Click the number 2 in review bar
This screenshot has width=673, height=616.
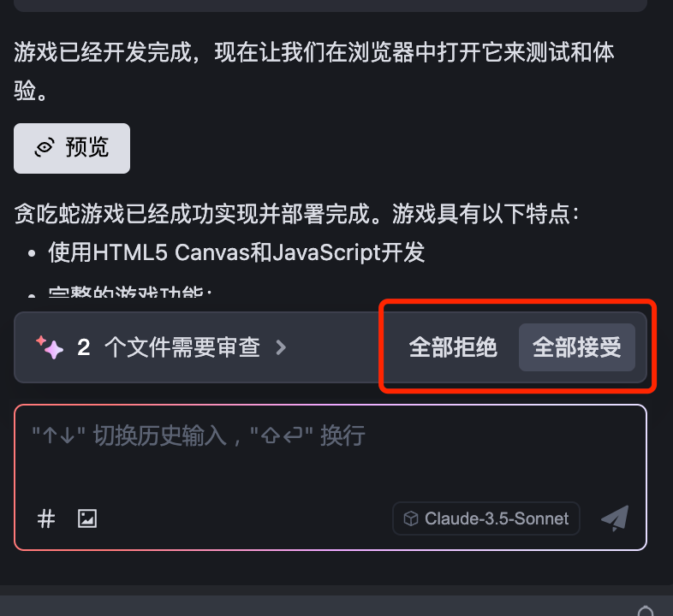pyautogui.click(x=84, y=347)
